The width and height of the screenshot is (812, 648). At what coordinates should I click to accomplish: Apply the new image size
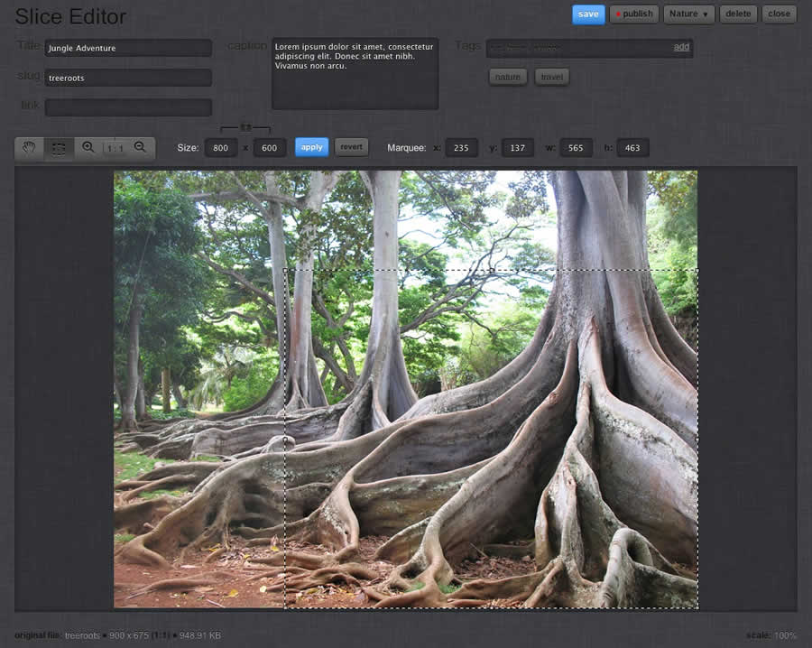(x=311, y=147)
